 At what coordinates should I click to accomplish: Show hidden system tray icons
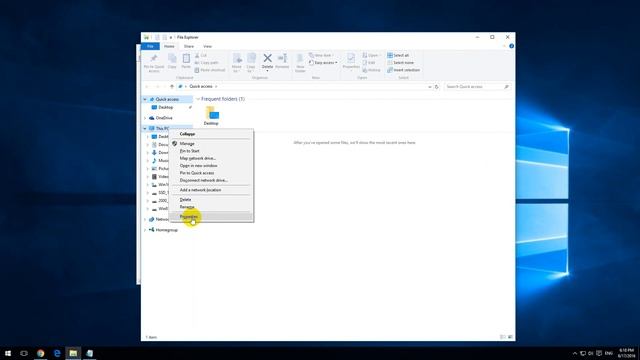[x=575, y=353]
